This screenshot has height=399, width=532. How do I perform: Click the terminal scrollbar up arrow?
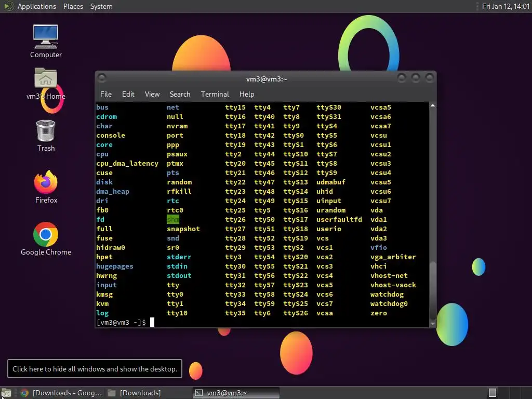pyautogui.click(x=433, y=105)
